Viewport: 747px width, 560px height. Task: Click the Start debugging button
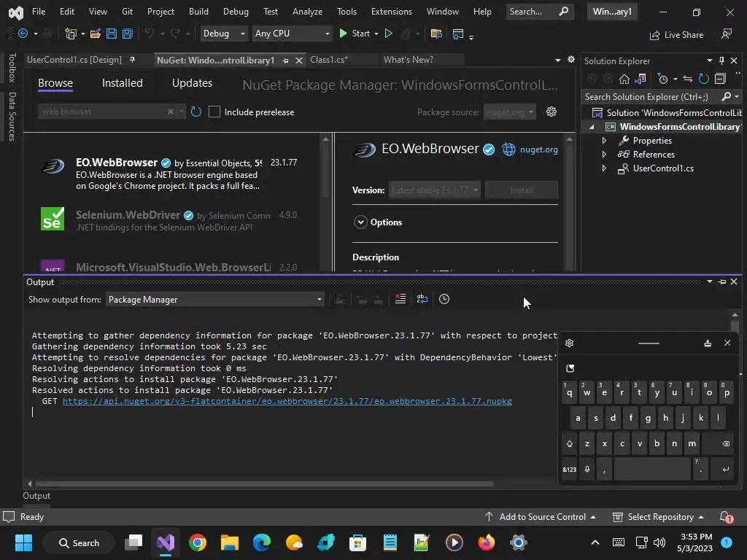(355, 34)
